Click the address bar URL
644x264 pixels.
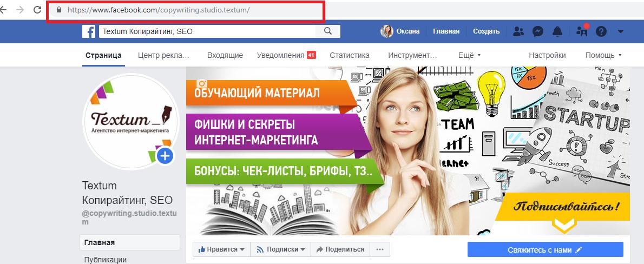point(158,10)
